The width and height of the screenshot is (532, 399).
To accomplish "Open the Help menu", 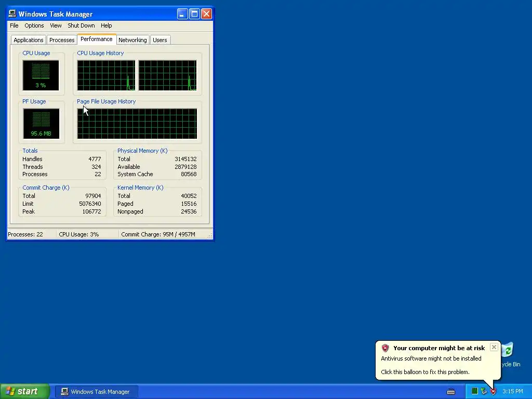I will pyautogui.click(x=106, y=25).
